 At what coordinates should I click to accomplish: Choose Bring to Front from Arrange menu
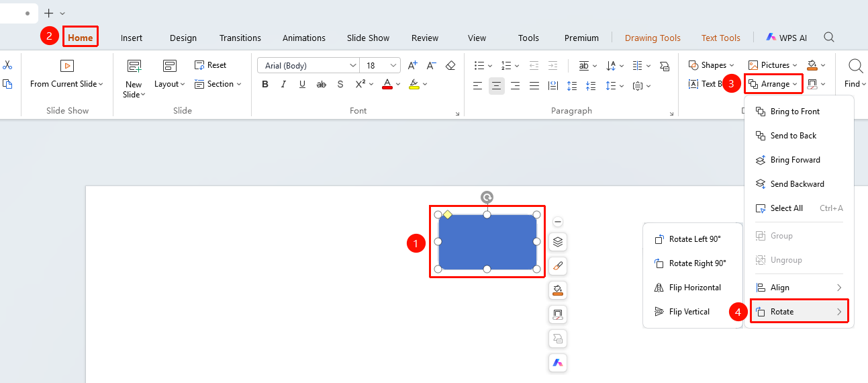pos(799,112)
